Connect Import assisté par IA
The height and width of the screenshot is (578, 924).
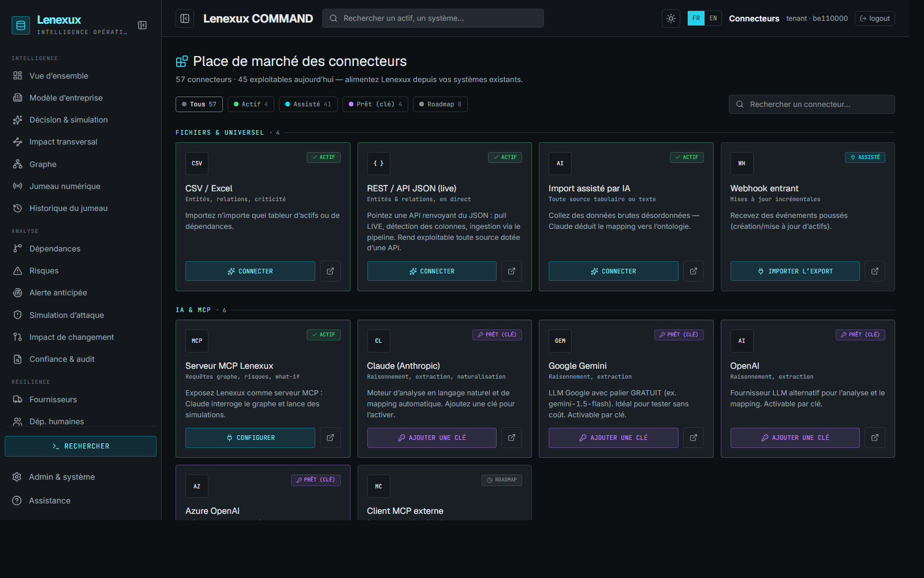point(613,271)
